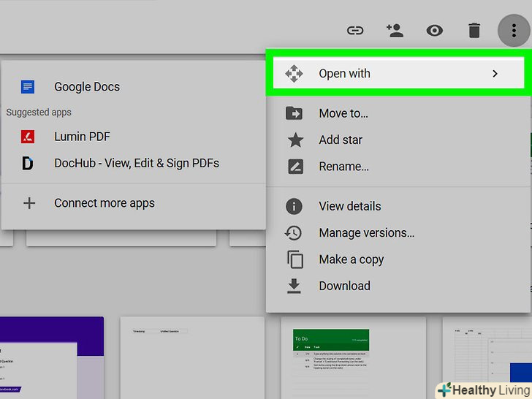
Task: Click the blue Google Docs icon
Action: [28, 87]
